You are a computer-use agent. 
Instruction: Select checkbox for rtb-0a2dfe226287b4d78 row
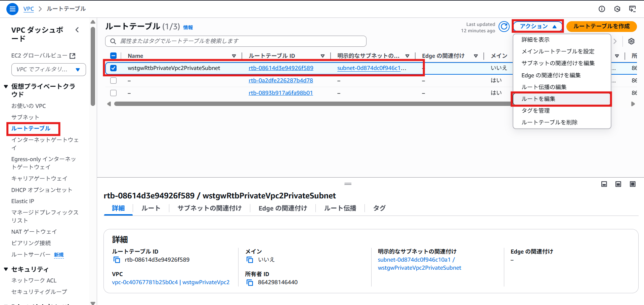click(114, 80)
